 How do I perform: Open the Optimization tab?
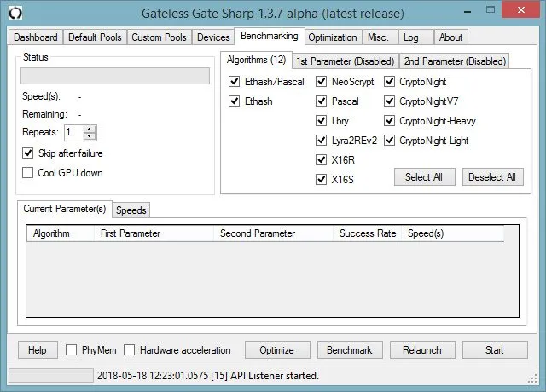(x=333, y=37)
